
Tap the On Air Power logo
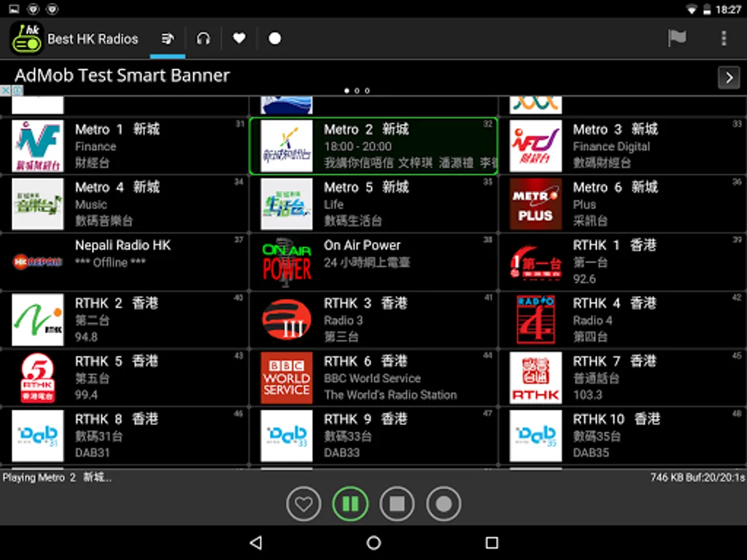click(x=286, y=262)
